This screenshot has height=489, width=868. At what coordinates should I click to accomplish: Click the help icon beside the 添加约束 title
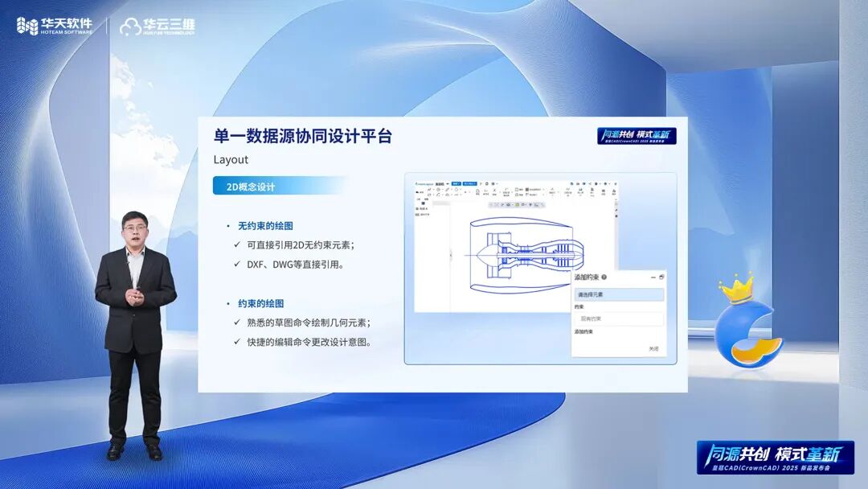click(x=604, y=277)
